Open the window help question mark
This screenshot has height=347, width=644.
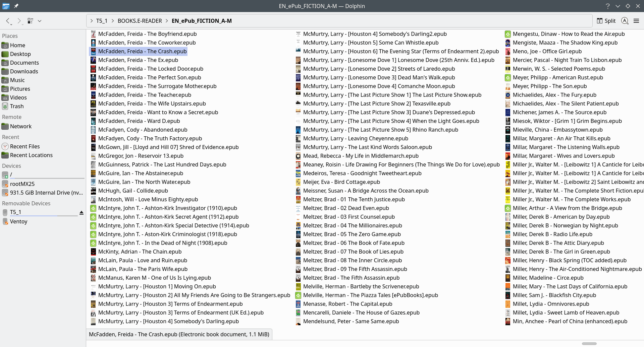tap(608, 6)
